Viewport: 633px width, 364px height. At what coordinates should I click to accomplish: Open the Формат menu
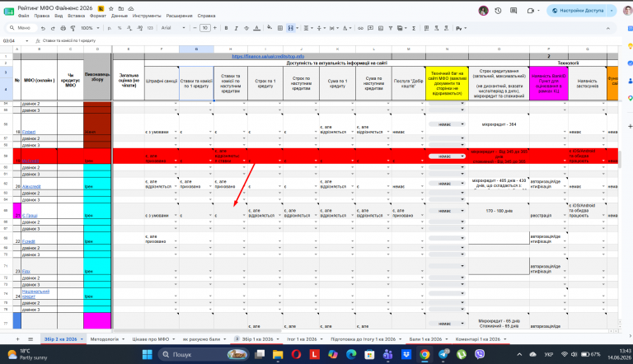(x=98, y=16)
